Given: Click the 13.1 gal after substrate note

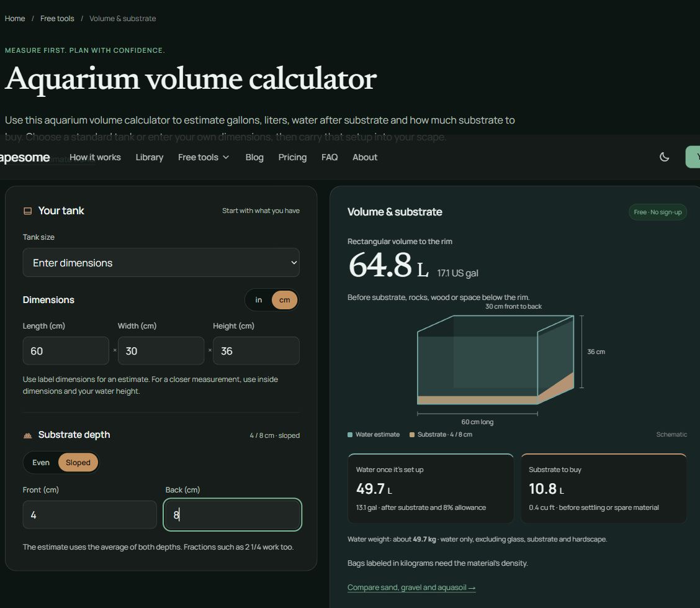Looking at the screenshot, I should 421,507.
